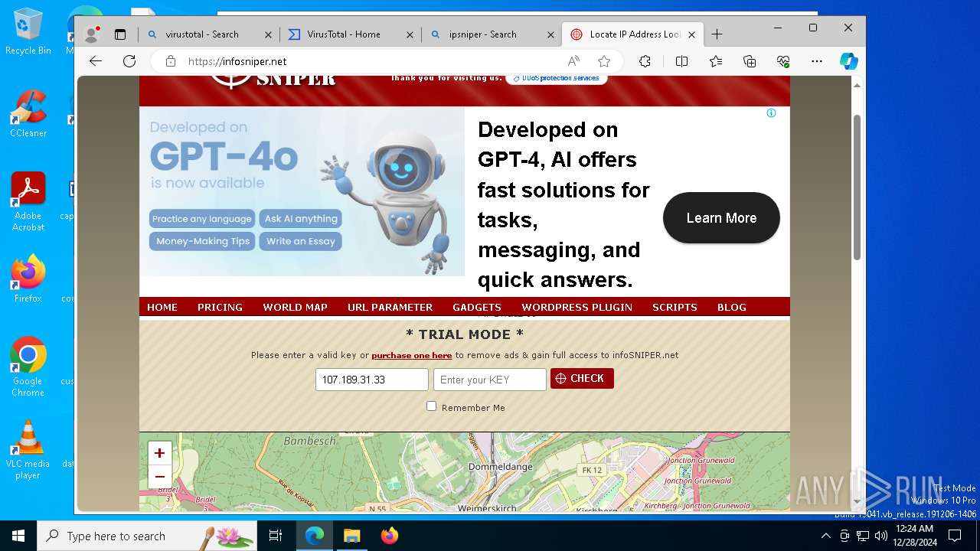980x551 pixels.
Task: Open the tab actions menu icon
Action: (x=120, y=34)
